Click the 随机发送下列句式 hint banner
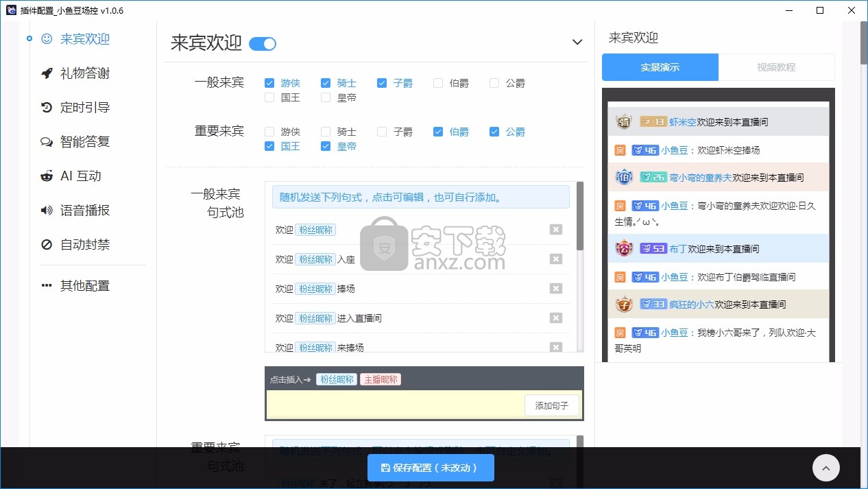This screenshot has width=868, height=489. pyautogui.click(x=421, y=197)
